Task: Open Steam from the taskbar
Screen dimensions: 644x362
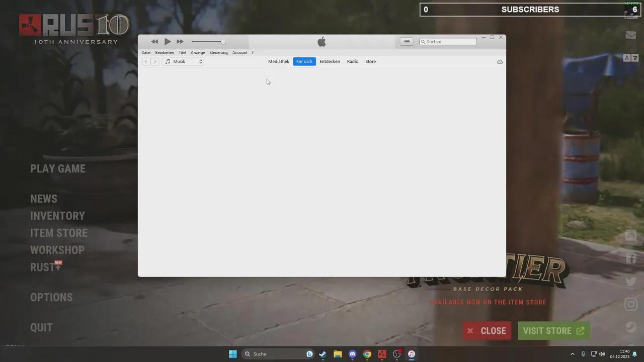Action: [x=323, y=354]
